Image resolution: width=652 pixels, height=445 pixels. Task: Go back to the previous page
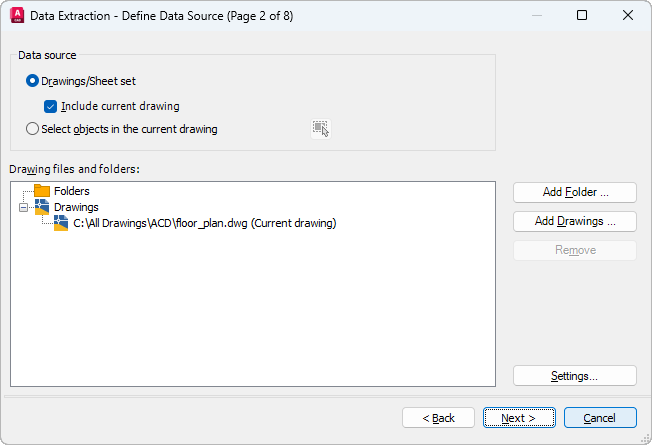click(x=438, y=418)
